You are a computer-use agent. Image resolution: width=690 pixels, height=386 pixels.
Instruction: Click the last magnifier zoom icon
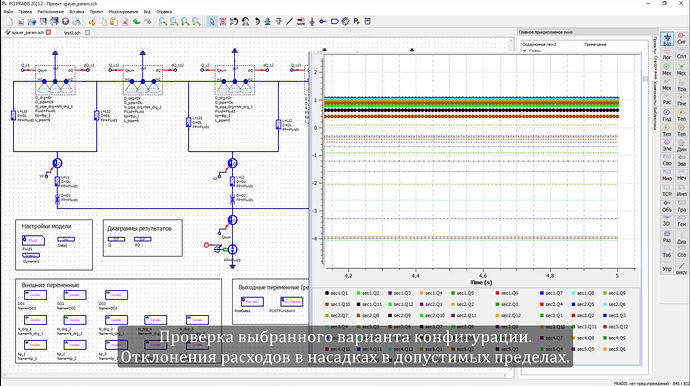(x=196, y=21)
